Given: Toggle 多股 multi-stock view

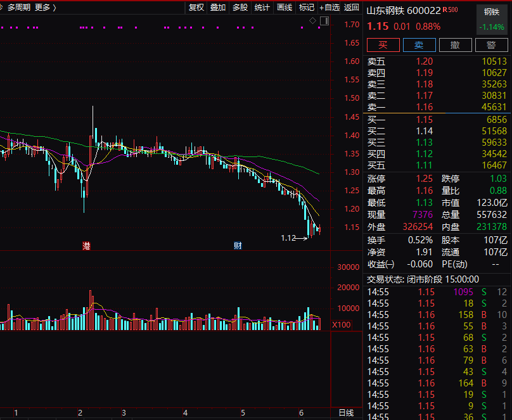Looking at the screenshot, I should [240, 8].
